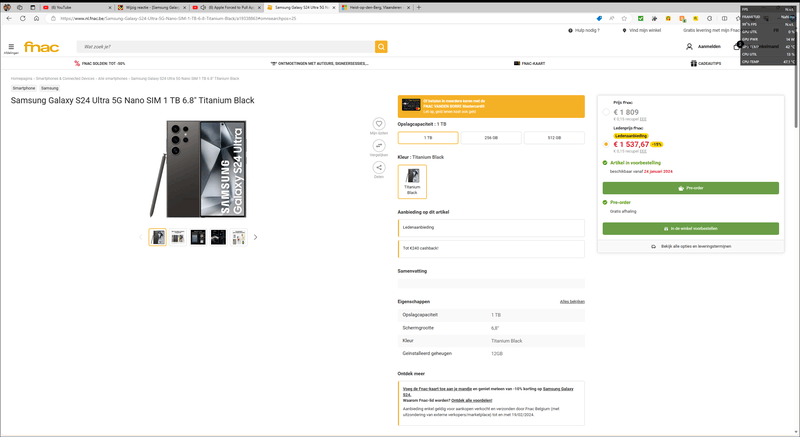Open FNAC-KAART menu item
The width and height of the screenshot is (800, 437).
pyautogui.click(x=530, y=64)
